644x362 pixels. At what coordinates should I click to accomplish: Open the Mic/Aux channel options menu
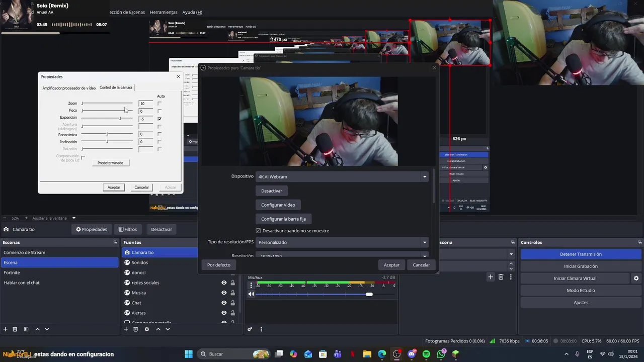(251, 285)
